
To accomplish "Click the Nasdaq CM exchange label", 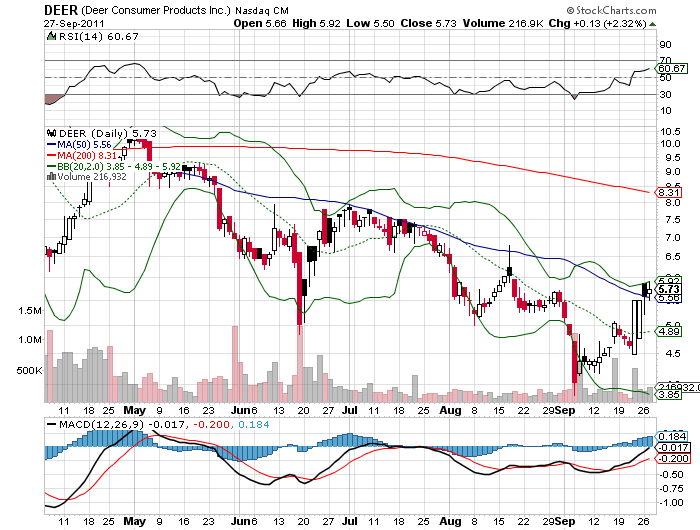I will click(x=262, y=10).
